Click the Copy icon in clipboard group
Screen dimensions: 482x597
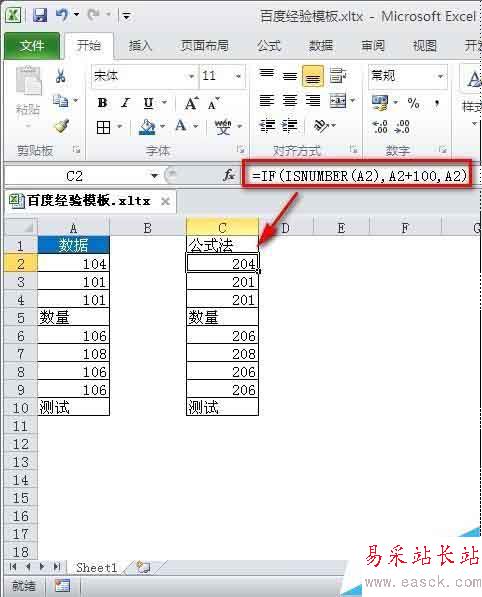(61, 101)
